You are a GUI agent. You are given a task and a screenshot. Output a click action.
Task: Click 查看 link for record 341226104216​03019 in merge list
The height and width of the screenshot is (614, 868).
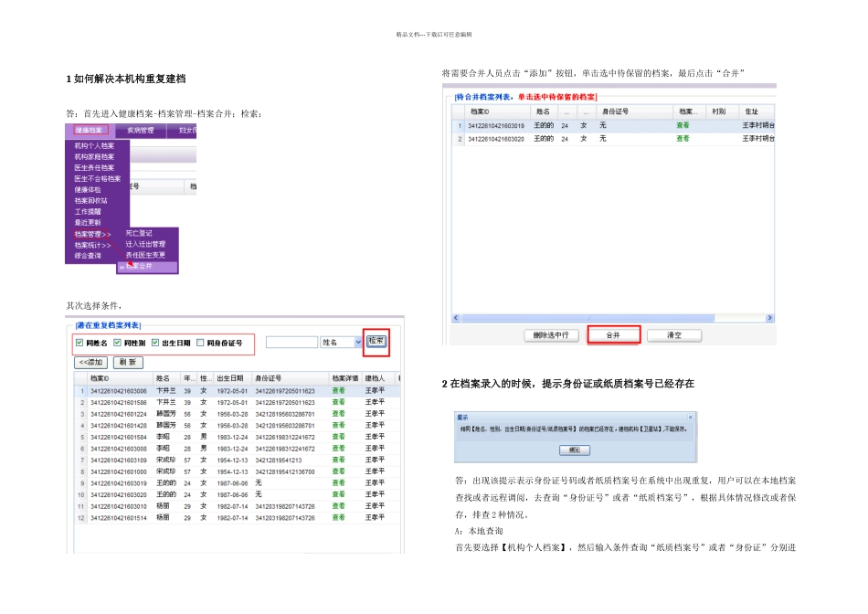[x=683, y=126]
